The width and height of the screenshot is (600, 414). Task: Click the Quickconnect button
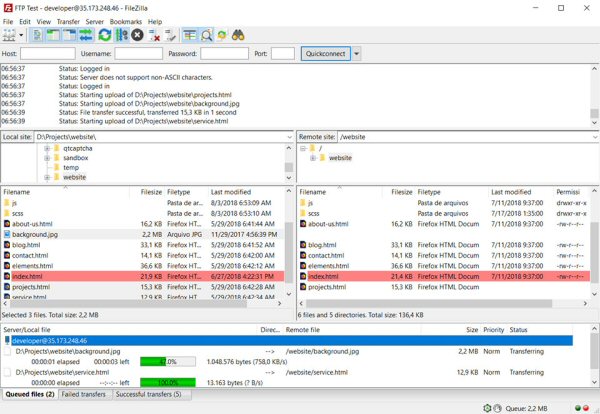326,54
